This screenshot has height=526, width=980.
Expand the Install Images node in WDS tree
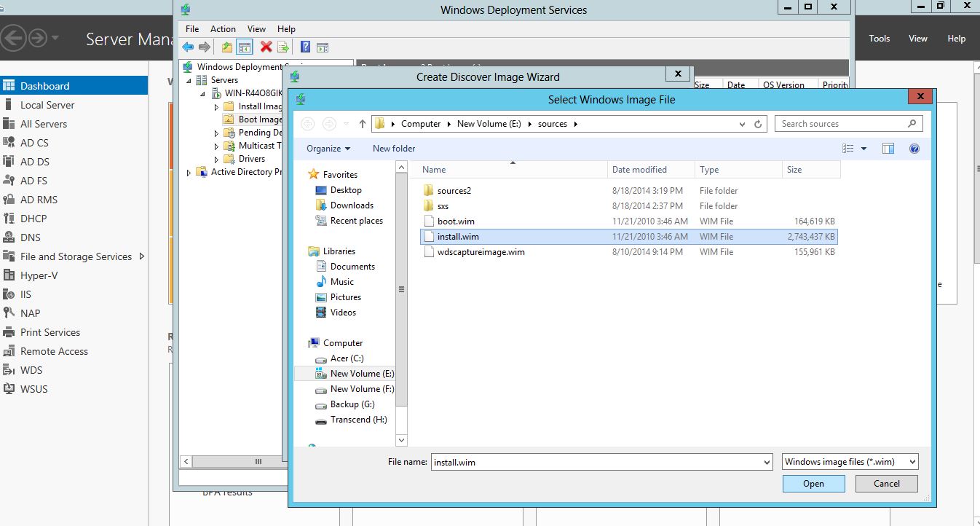coord(216,106)
